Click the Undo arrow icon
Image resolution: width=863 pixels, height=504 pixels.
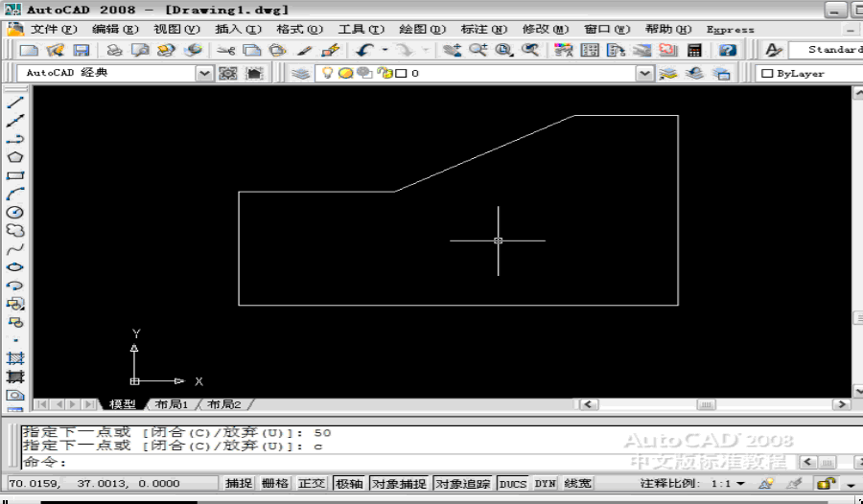(x=364, y=50)
